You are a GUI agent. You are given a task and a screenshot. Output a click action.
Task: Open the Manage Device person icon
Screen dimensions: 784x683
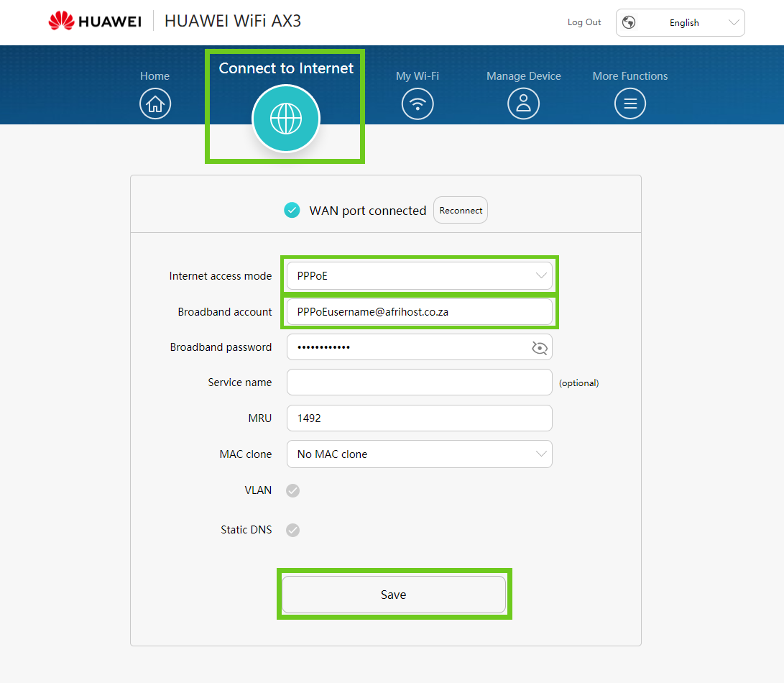coord(523,104)
